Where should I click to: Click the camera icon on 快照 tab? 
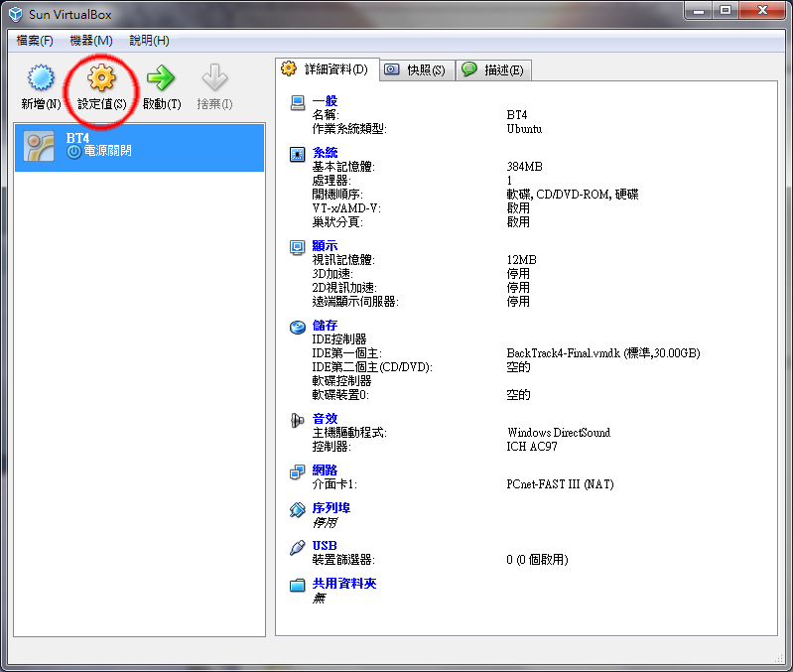pyautogui.click(x=391, y=69)
